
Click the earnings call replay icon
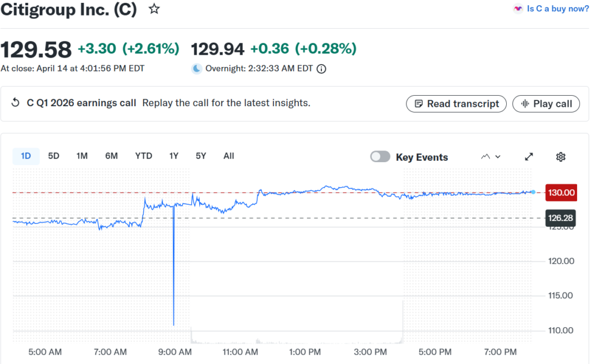16,103
